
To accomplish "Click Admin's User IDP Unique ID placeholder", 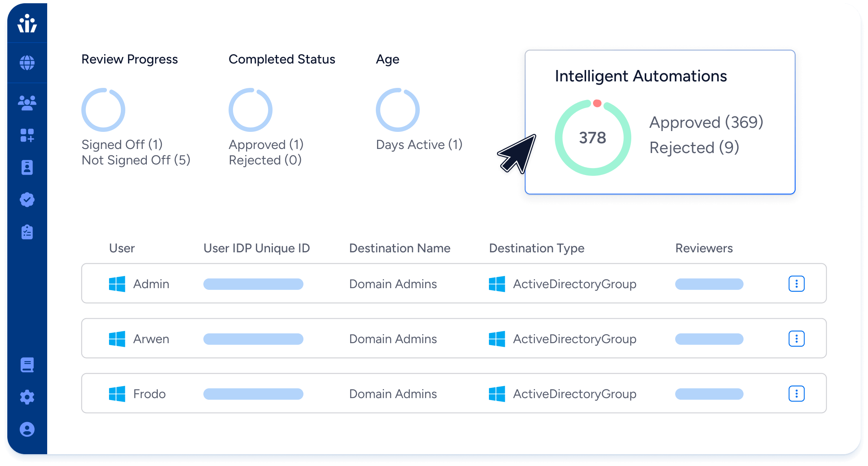I will 253,284.
